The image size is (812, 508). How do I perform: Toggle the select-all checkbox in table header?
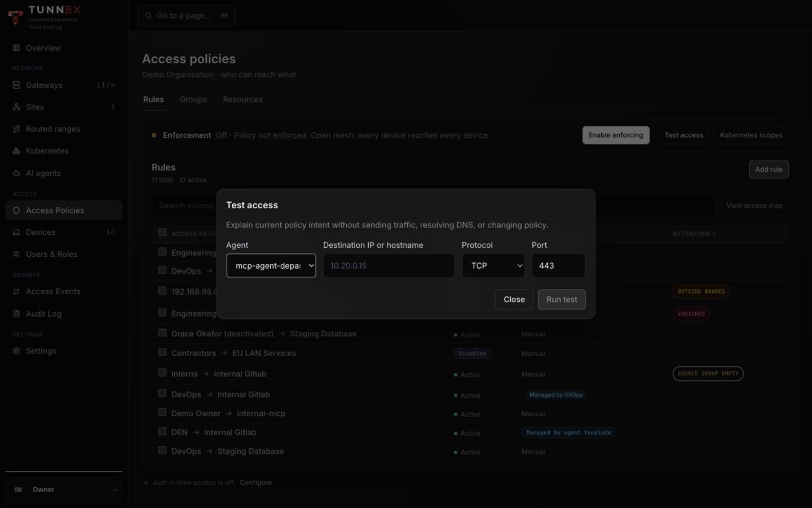coord(162,233)
